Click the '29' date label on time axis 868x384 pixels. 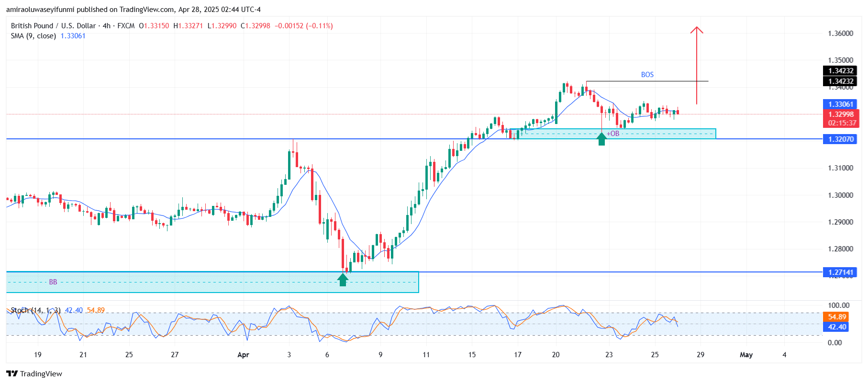click(701, 355)
